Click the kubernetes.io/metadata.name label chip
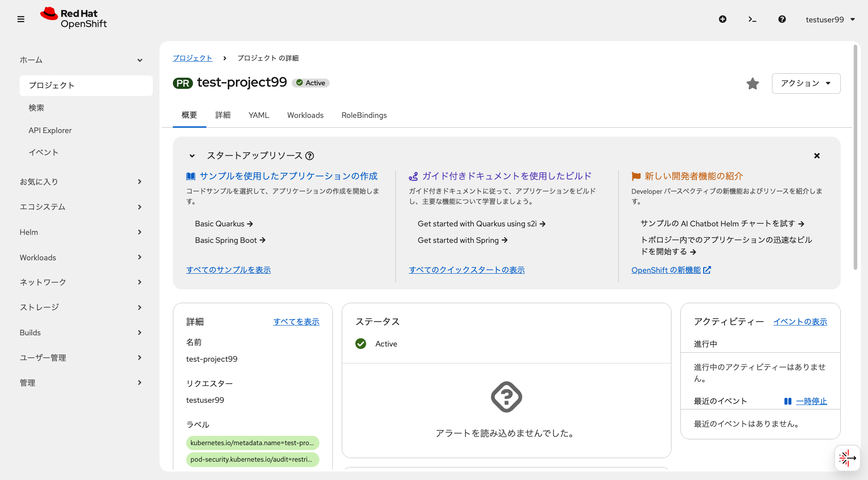 click(252, 442)
